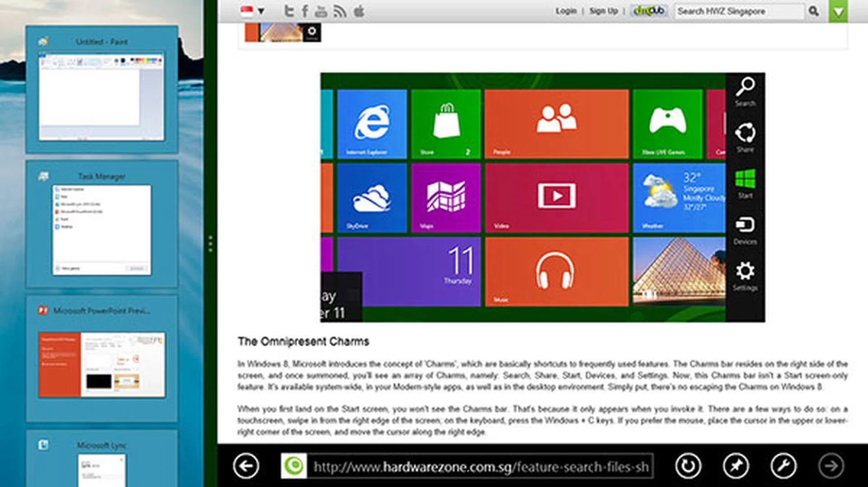
Task: Open the Twitter icon in the header
Action: (289, 11)
